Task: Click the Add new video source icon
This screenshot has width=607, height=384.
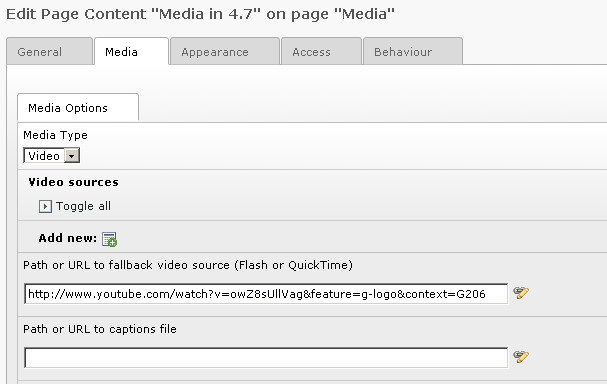Action: pyautogui.click(x=110, y=239)
